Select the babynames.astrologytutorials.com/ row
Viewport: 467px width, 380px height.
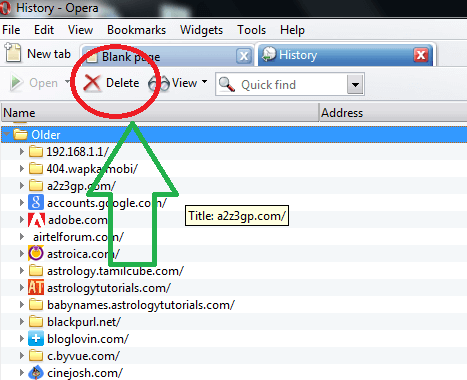pyautogui.click(x=234, y=305)
